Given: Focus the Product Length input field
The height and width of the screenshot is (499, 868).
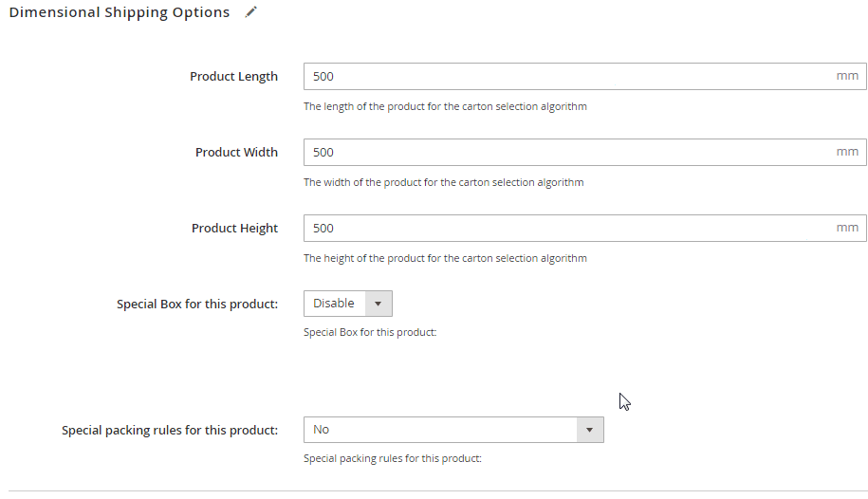Looking at the screenshot, I should click(x=584, y=77).
